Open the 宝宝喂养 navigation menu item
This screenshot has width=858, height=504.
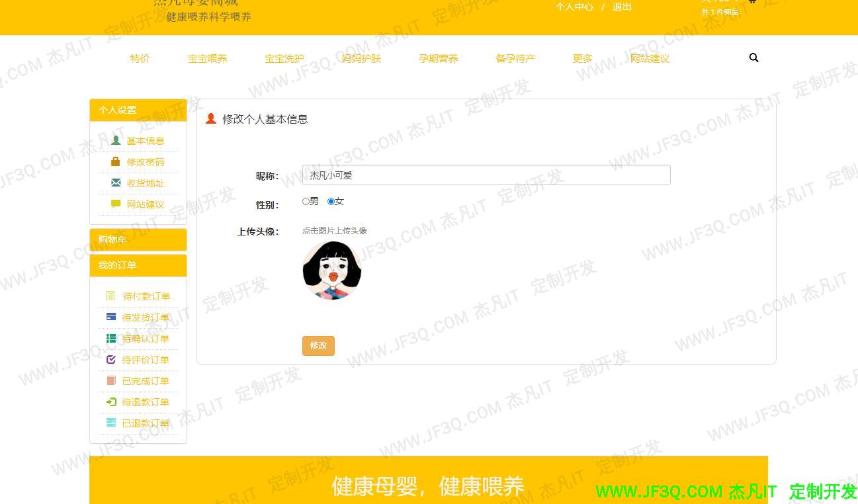tap(207, 58)
